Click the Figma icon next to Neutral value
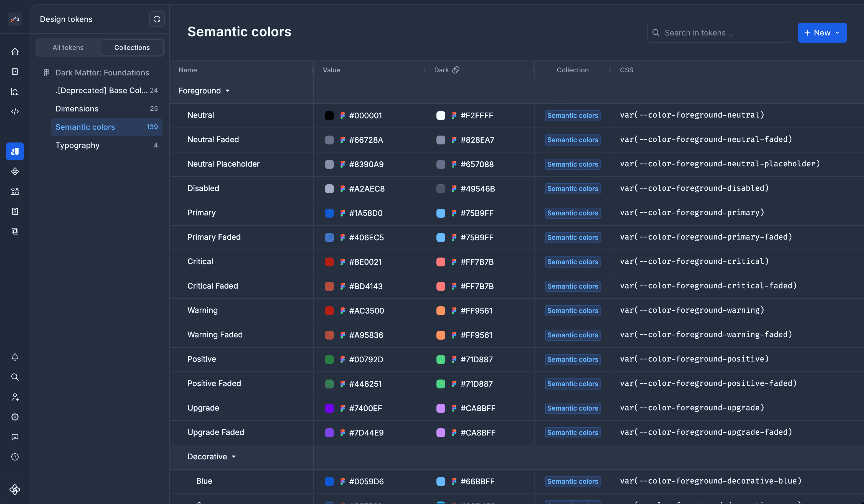Screen dimensions: 864x504 [343, 116]
